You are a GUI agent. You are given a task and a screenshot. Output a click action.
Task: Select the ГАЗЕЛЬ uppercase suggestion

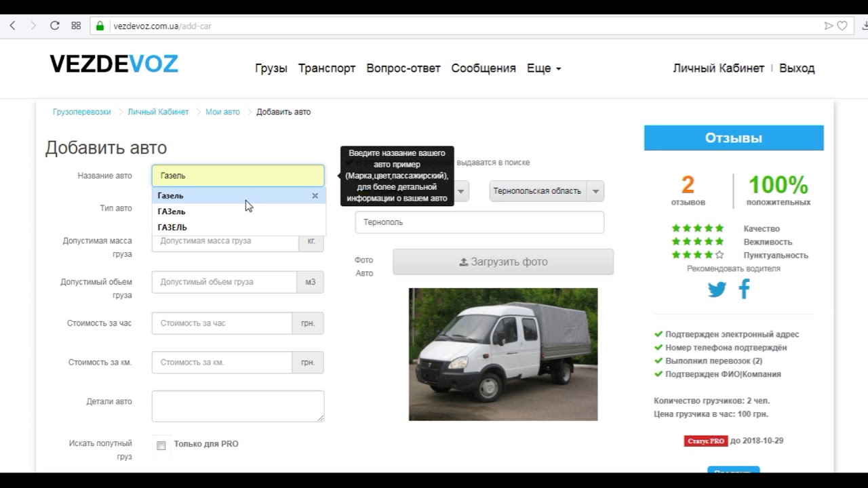(x=239, y=227)
